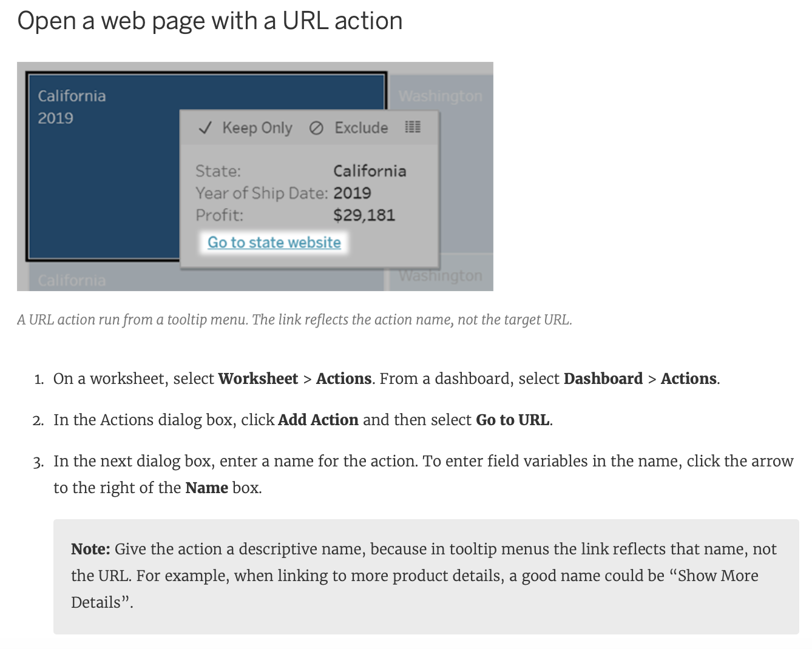Image resolution: width=812 pixels, height=649 pixels.
Task: Click the 'Open a web page' heading
Action: click(x=210, y=21)
